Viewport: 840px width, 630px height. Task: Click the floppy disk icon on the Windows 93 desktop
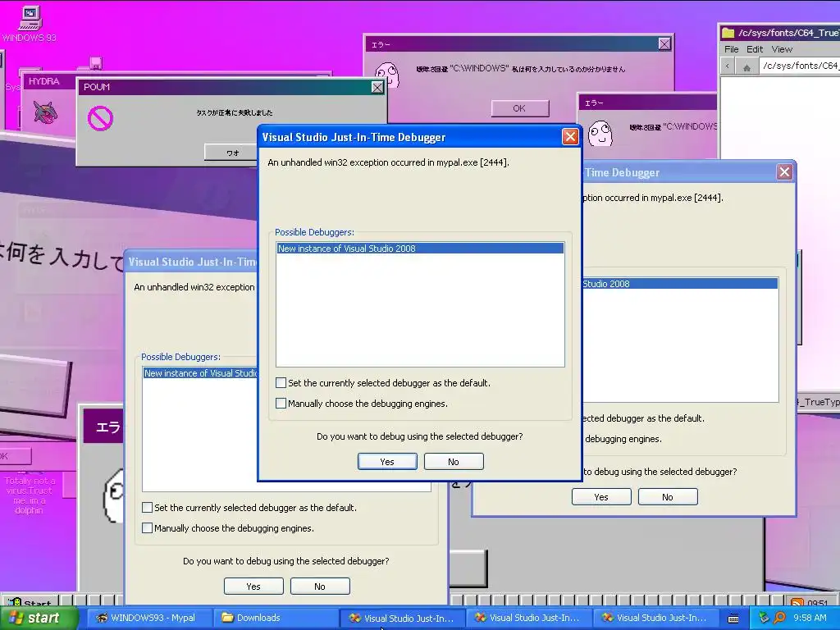pyautogui.click(x=95, y=63)
